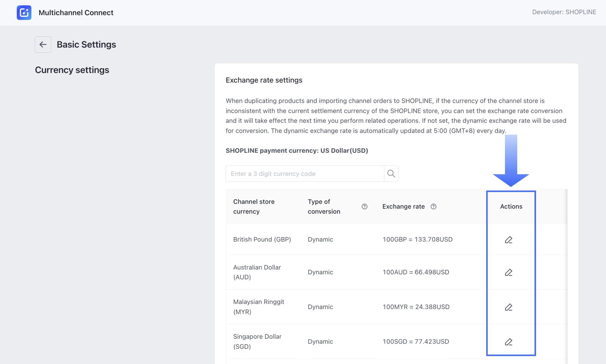606x364 pixels.
Task: Click the Channel store currency column header
Action: click(x=254, y=206)
